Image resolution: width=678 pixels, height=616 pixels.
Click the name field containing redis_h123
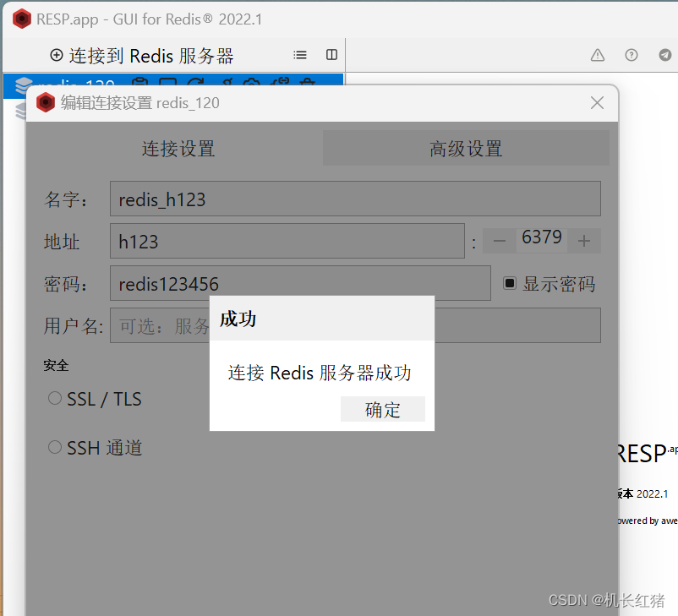pos(355,199)
